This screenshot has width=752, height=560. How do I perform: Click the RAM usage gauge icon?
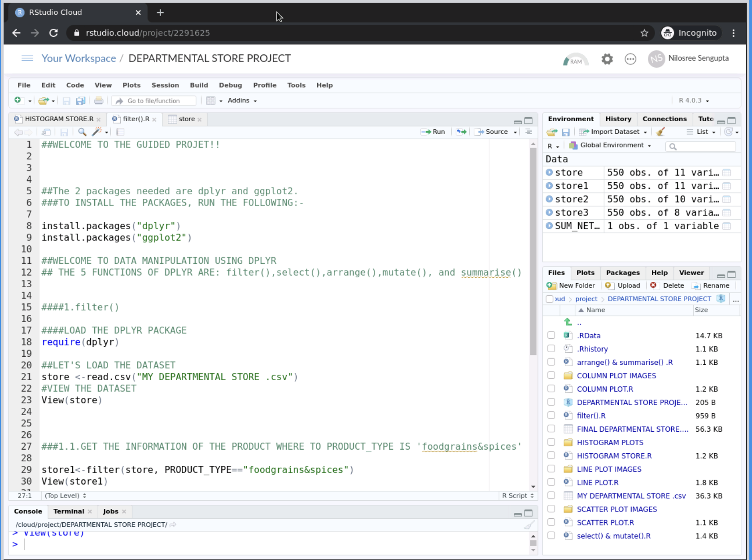tap(575, 60)
